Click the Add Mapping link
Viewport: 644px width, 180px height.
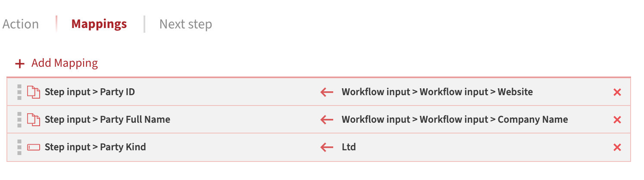pos(65,63)
